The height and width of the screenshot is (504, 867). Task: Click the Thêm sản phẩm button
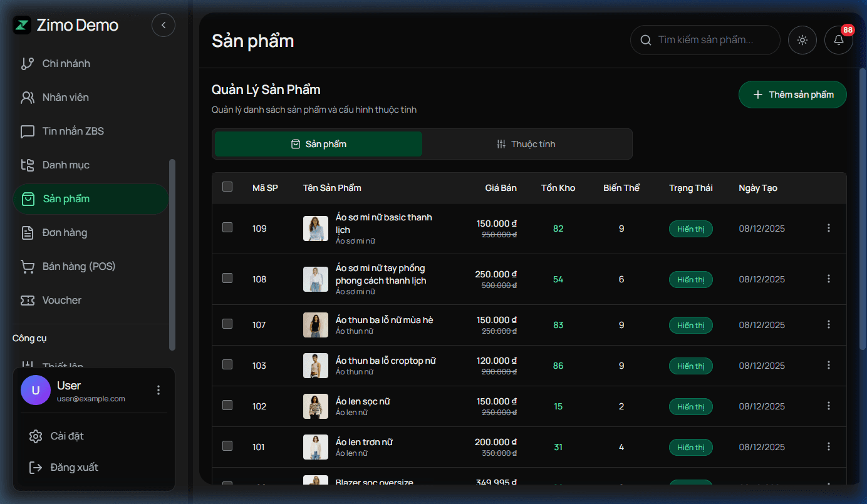click(x=792, y=95)
